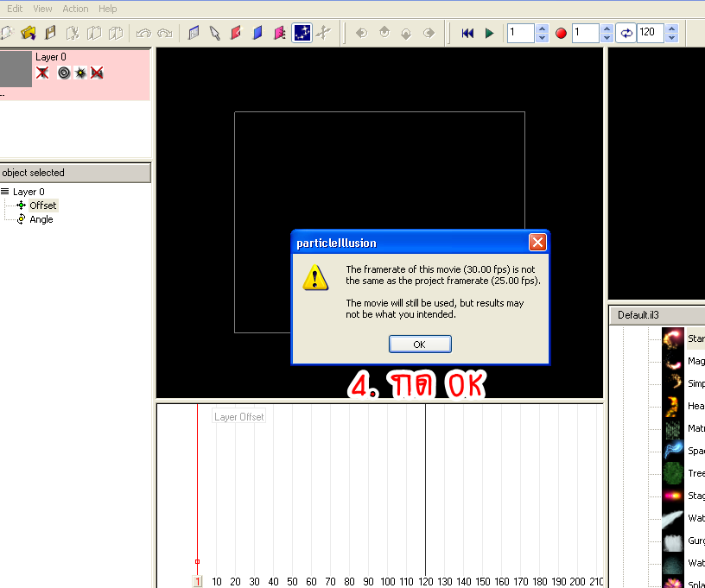705x588 pixels.
Task: Toggle Layer 0 last crossed-out icon
Action: 97,73
